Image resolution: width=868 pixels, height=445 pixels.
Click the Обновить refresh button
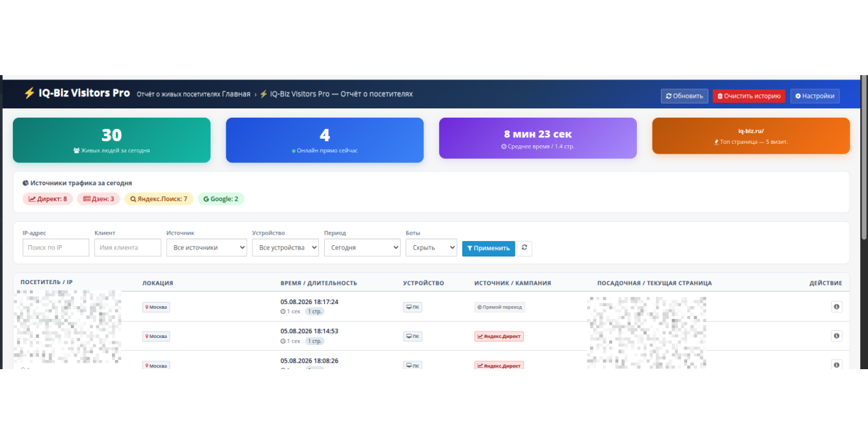pyautogui.click(x=684, y=96)
